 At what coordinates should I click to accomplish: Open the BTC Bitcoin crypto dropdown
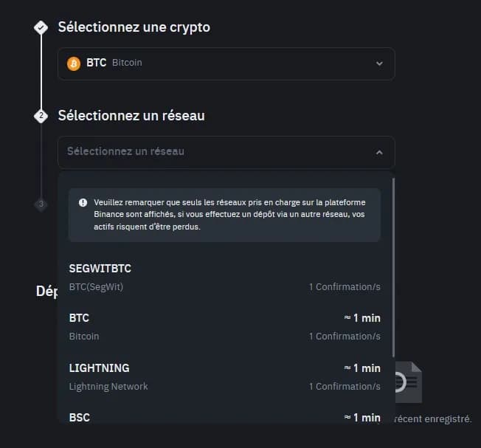click(x=226, y=63)
